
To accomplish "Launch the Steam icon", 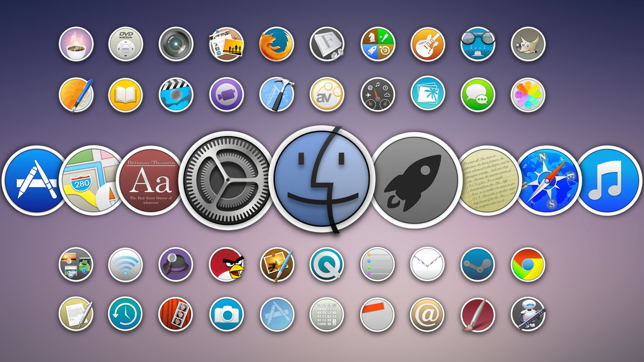I will [477, 264].
